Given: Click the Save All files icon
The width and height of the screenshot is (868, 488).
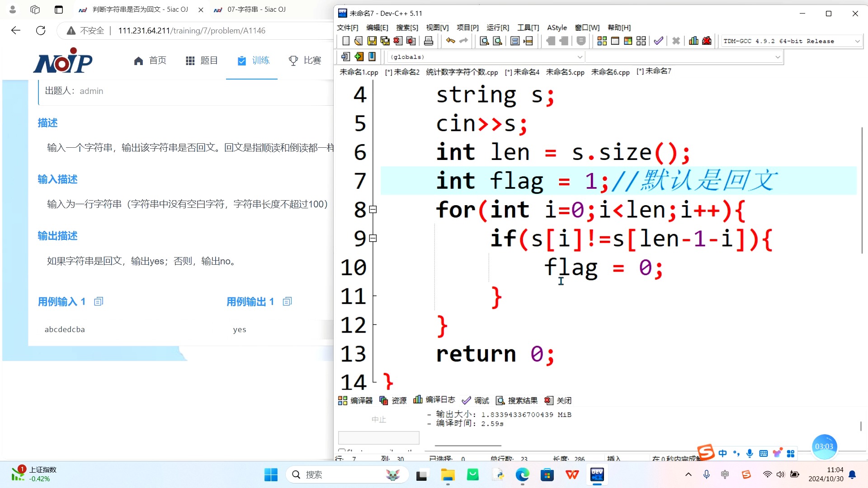Looking at the screenshot, I should [x=385, y=41].
